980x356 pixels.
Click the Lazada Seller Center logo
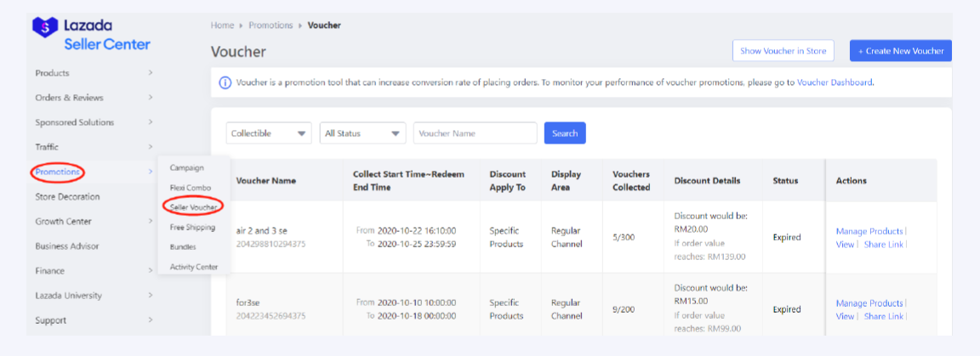(91, 34)
